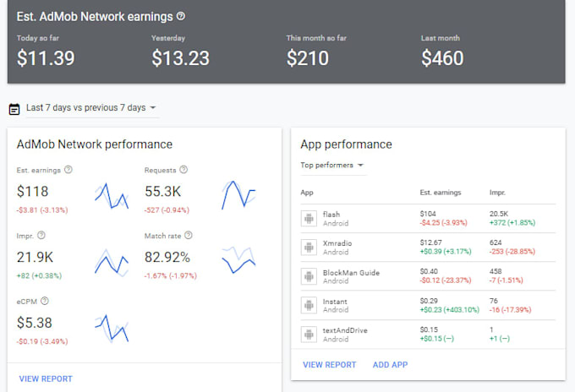The height and width of the screenshot is (392, 575).
Task: Click the 20.5K impressions for flash
Action: click(499, 214)
